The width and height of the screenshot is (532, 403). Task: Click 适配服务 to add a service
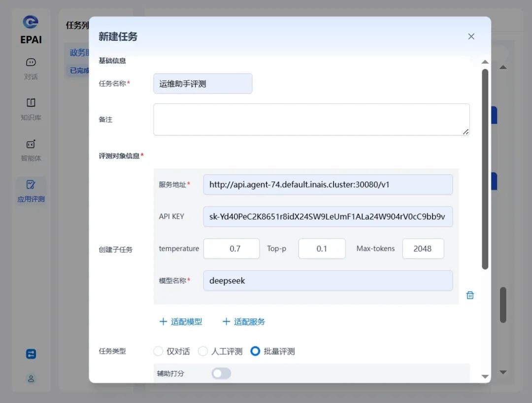243,322
